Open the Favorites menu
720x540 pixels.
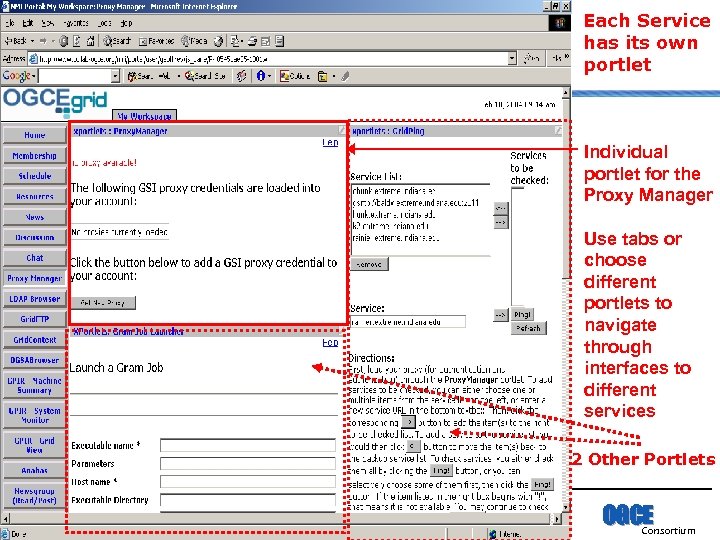click(76, 23)
